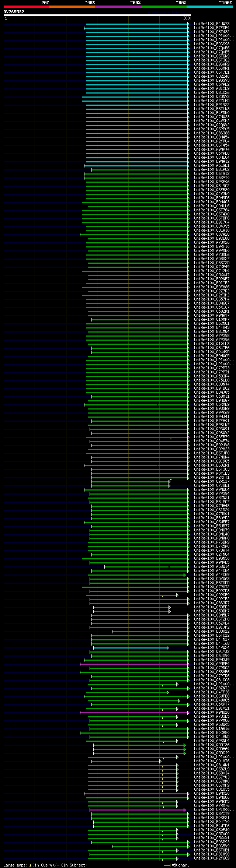Viewport: 236px width, 868px height.
Task: Click the UniRef100_B8LPQ2 label
Action: coord(212,170)
